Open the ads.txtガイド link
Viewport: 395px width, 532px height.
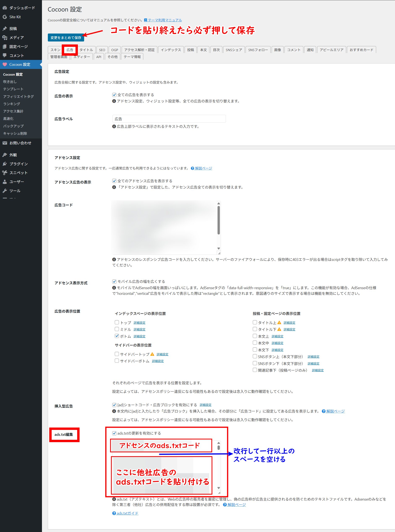pyautogui.click(x=128, y=513)
